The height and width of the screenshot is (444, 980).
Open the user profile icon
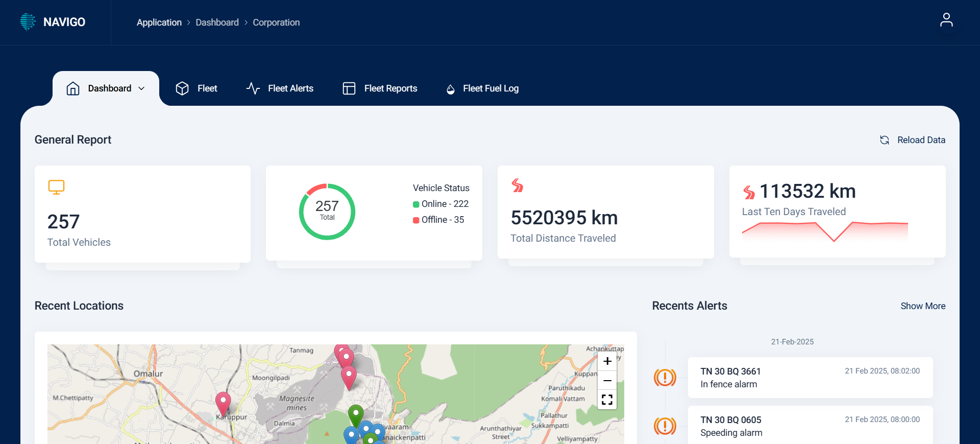click(946, 20)
